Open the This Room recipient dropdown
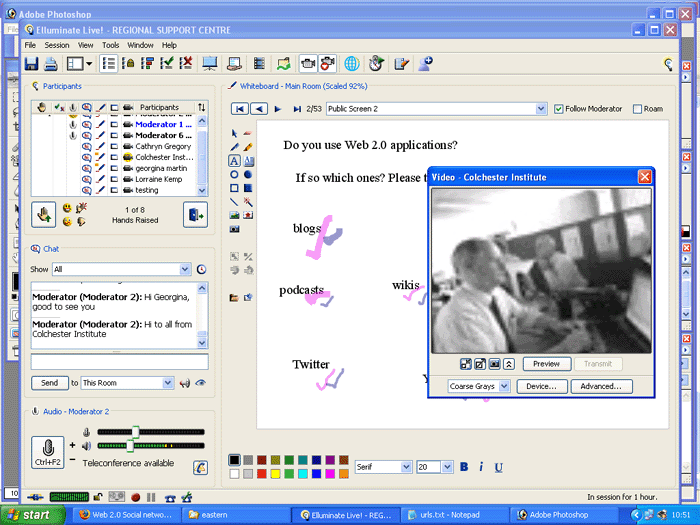700x525 pixels. (x=168, y=383)
